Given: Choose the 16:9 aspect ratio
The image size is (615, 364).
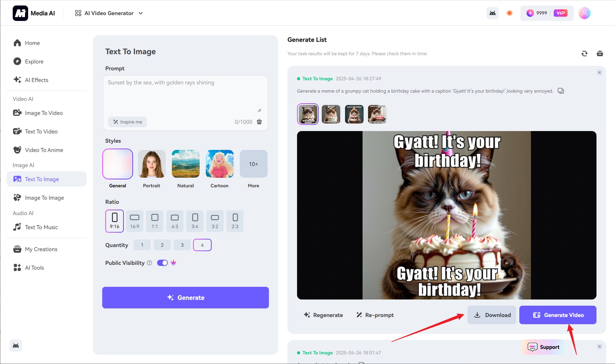Looking at the screenshot, I should pyautogui.click(x=134, y=221).
